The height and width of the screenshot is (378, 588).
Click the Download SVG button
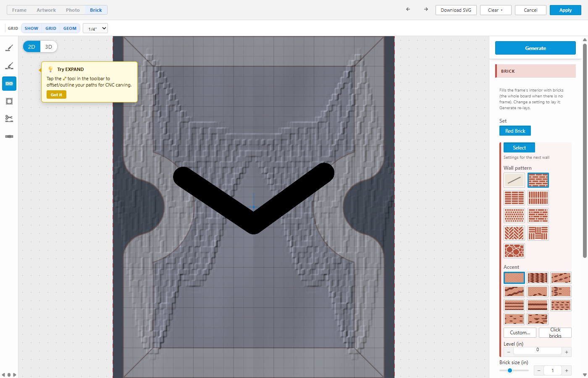tap(456, 10)
